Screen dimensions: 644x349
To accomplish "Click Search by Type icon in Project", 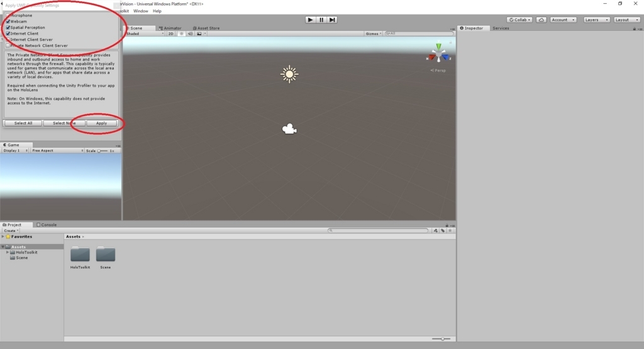I will (435, 231).
